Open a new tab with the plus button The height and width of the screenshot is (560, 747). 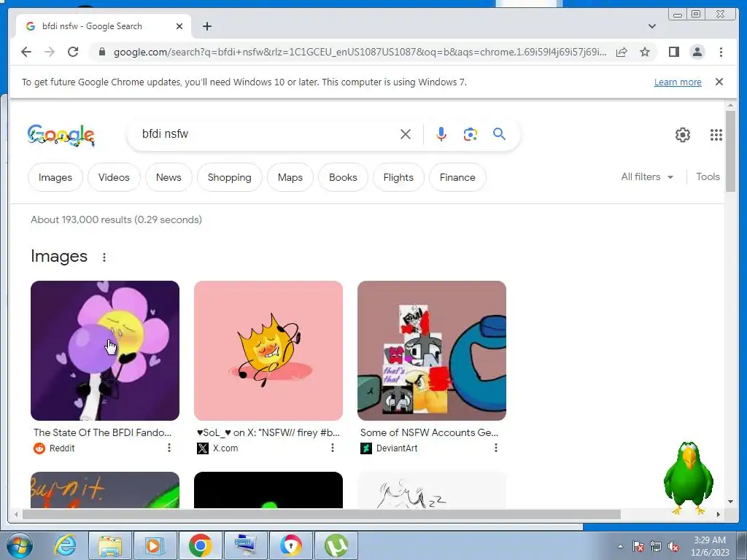coord(206,26)
